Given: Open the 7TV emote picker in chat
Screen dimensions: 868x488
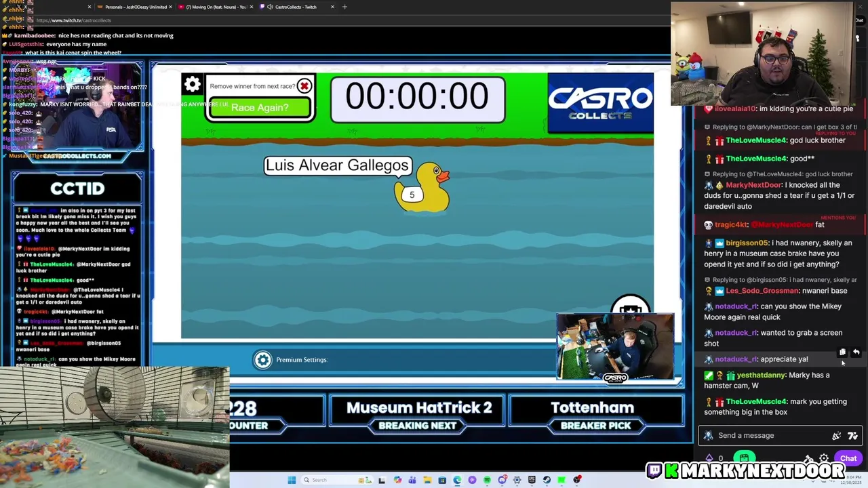Looking at the screenshot, I should (852, 436).
